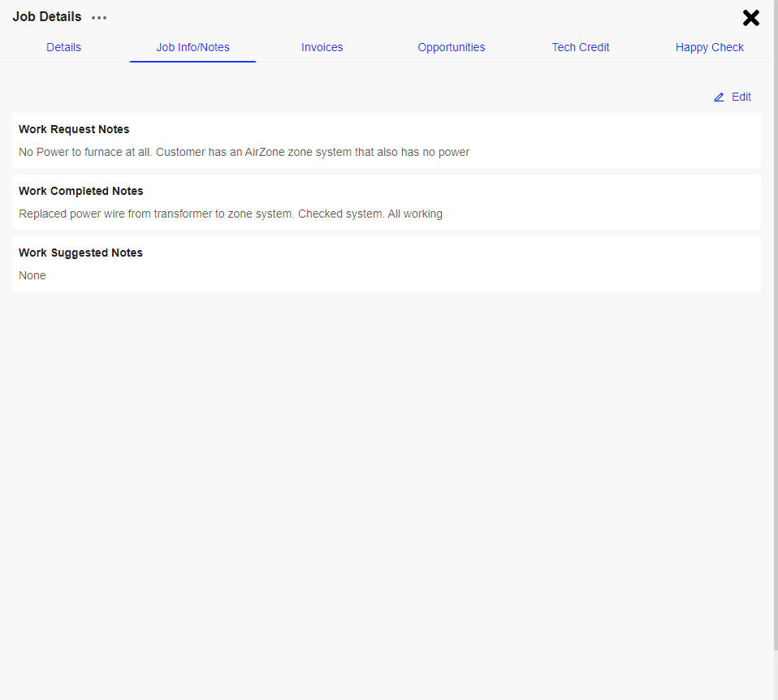Click the Work Request Notes heading
Viewport: 778px width, 700px height.
pos(74,129)
